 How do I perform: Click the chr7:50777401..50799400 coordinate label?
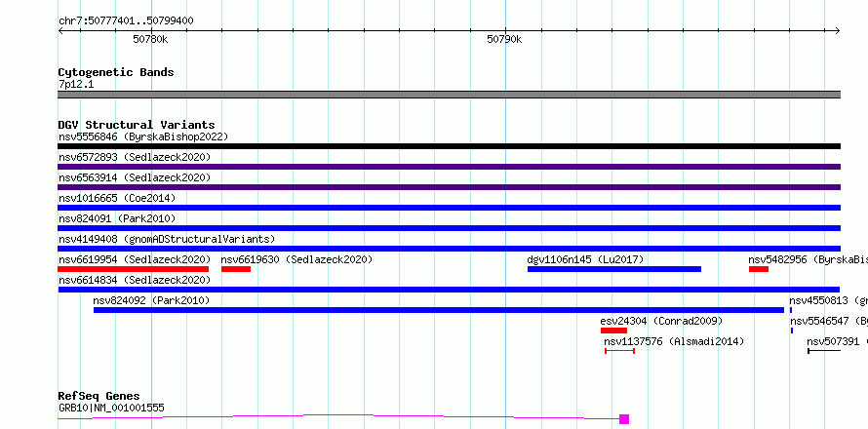click(x=126, y=20)
